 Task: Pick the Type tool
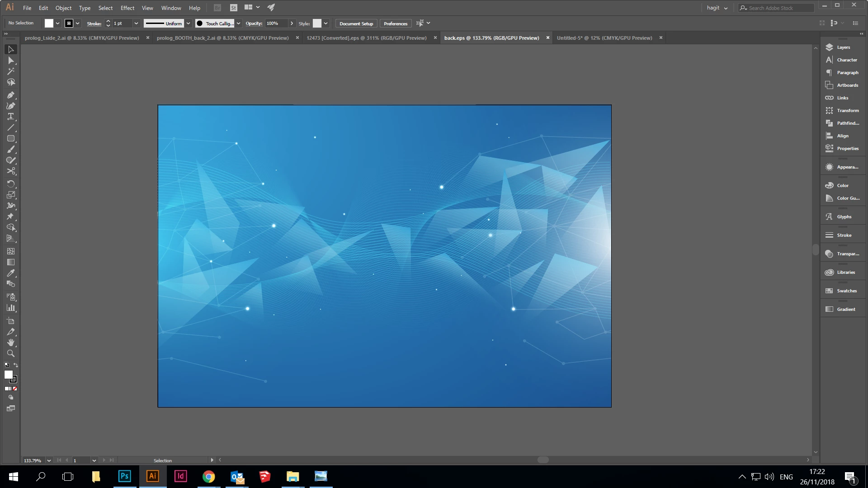click(x=11, y=117)
